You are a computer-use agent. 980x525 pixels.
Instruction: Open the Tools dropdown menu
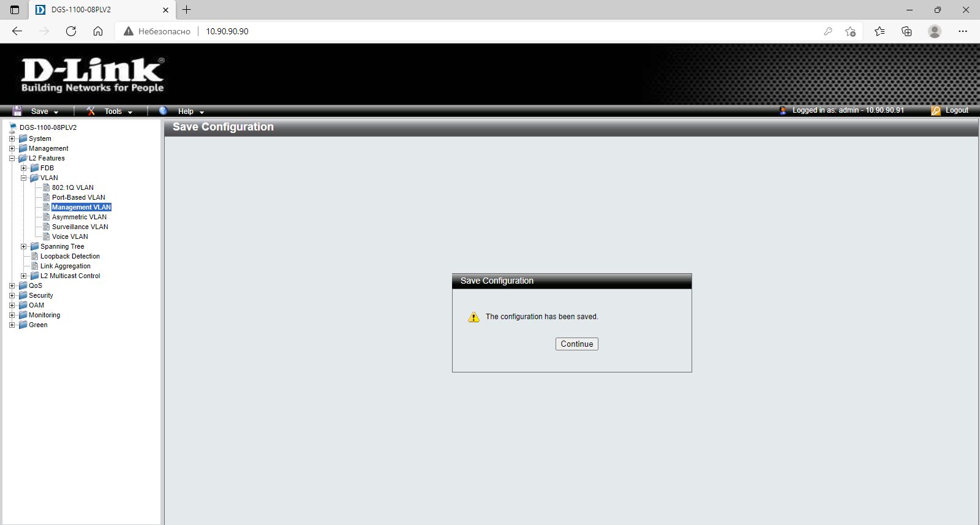118,111
